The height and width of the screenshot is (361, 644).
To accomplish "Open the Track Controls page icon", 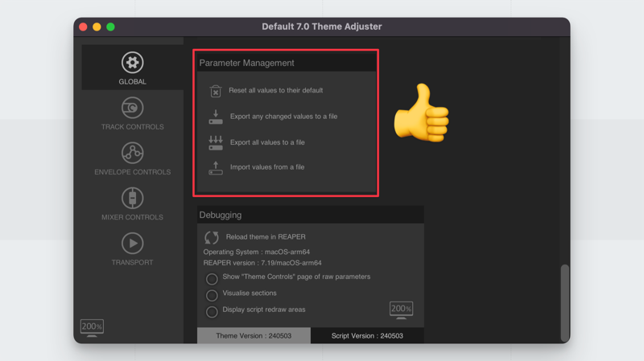I will 132,108.
